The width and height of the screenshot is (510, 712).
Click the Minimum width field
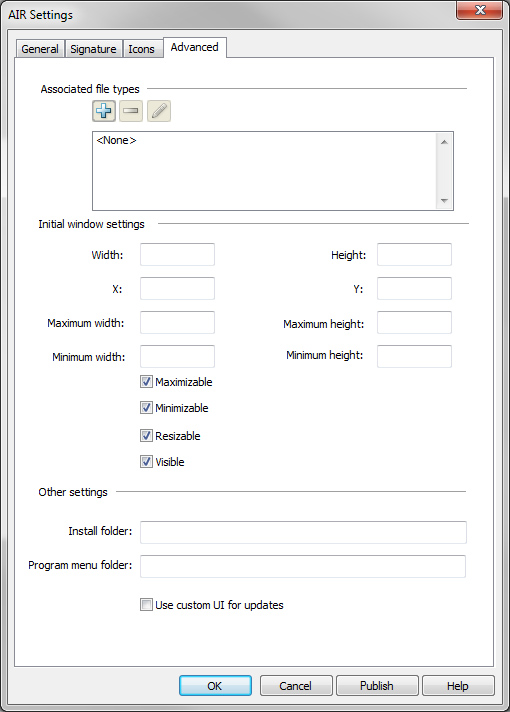point(177,356)
